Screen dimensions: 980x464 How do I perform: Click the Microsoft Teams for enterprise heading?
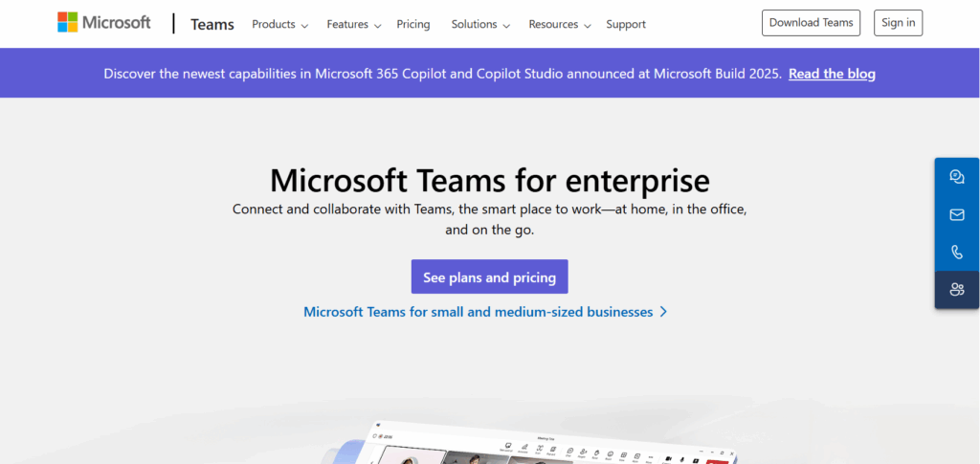(489, 181)
